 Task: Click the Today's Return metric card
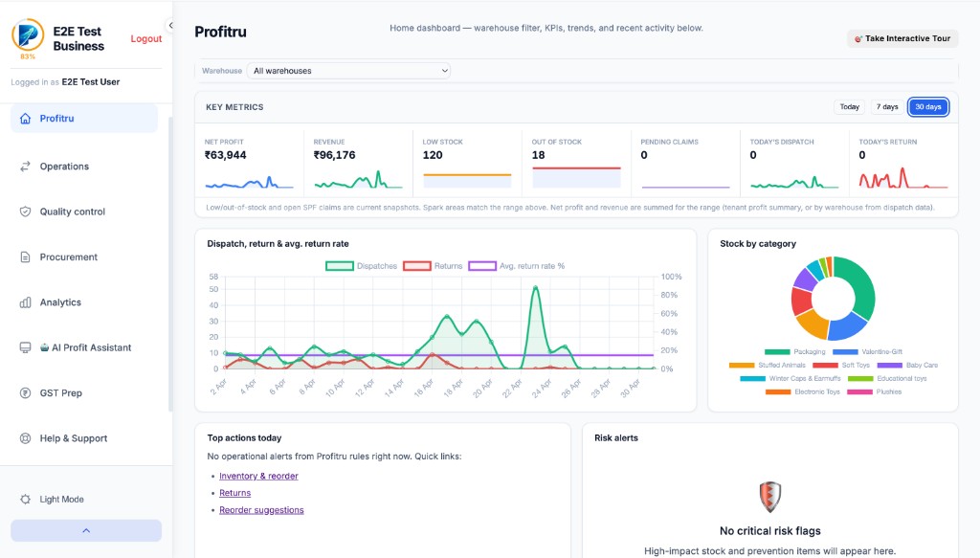[x=903, y=164]
